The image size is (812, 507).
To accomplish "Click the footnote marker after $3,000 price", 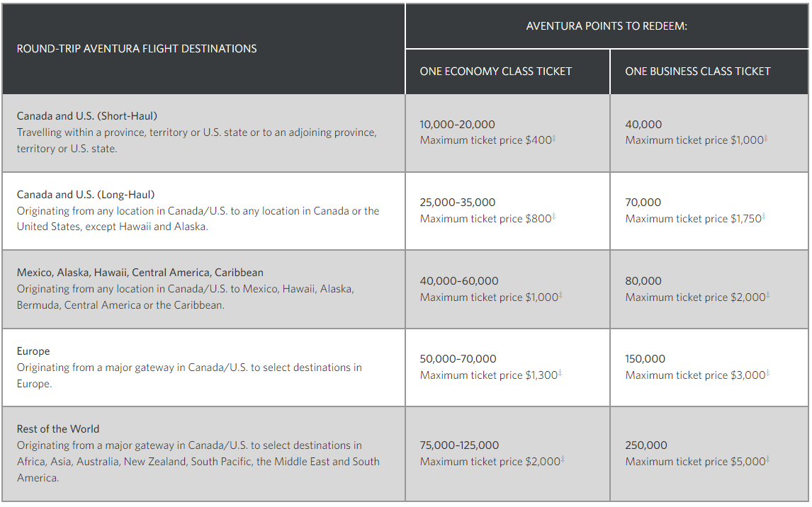I will tap(768, 374).
